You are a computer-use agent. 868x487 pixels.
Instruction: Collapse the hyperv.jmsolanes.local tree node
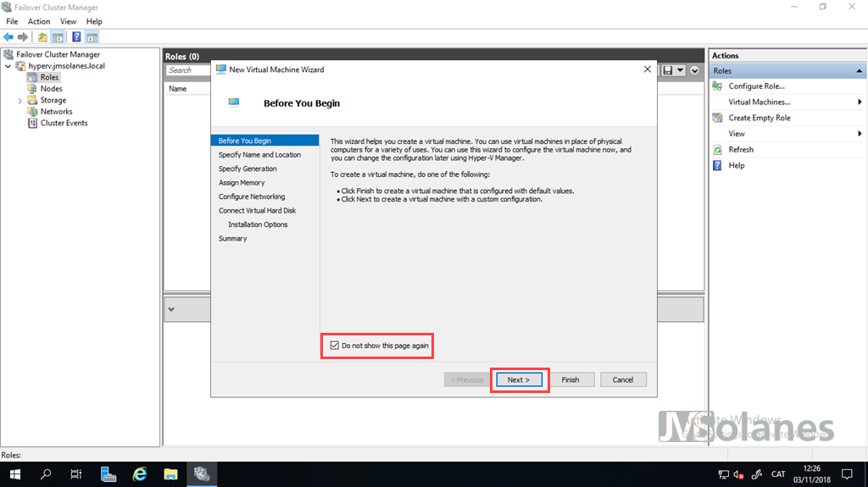pyautogui.click(x=8, y=66)
